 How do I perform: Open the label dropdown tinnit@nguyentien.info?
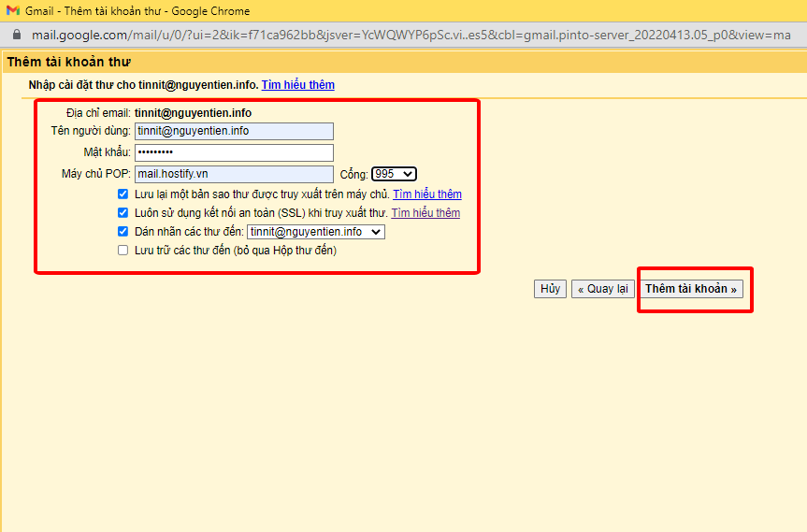pyautogui.click(x=316, y=232)
